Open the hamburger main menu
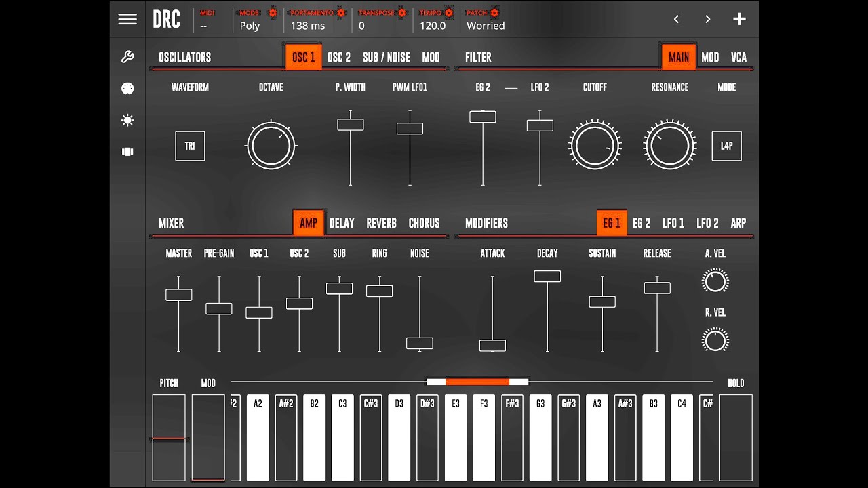 [x=127, y=19]
